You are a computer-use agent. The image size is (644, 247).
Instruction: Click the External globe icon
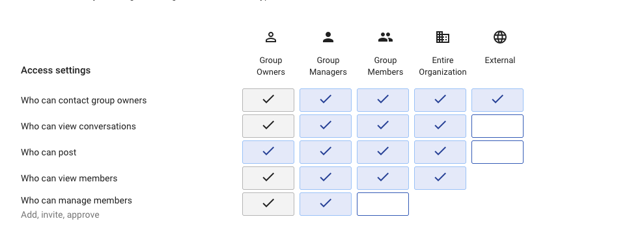point(500,37)
